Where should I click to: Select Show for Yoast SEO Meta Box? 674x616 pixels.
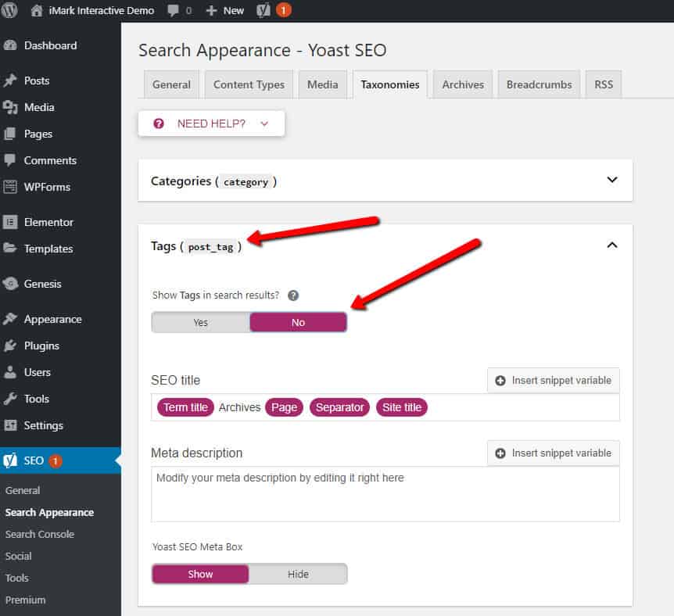(200, 574)
